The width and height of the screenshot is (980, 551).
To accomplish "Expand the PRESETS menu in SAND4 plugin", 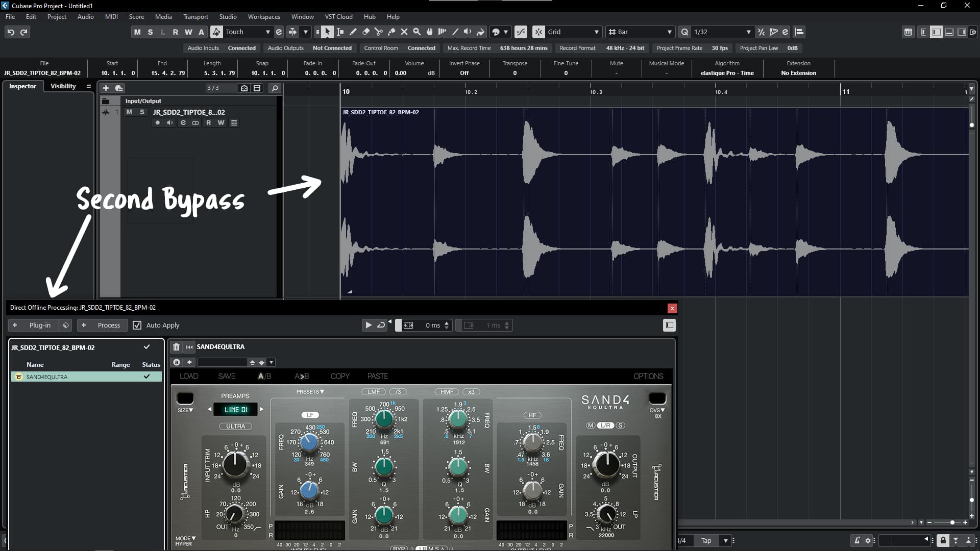I will 310,392.
